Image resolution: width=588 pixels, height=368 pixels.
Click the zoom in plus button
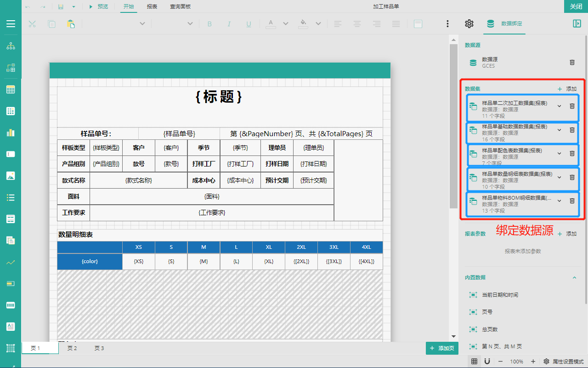tap(533, 362)
